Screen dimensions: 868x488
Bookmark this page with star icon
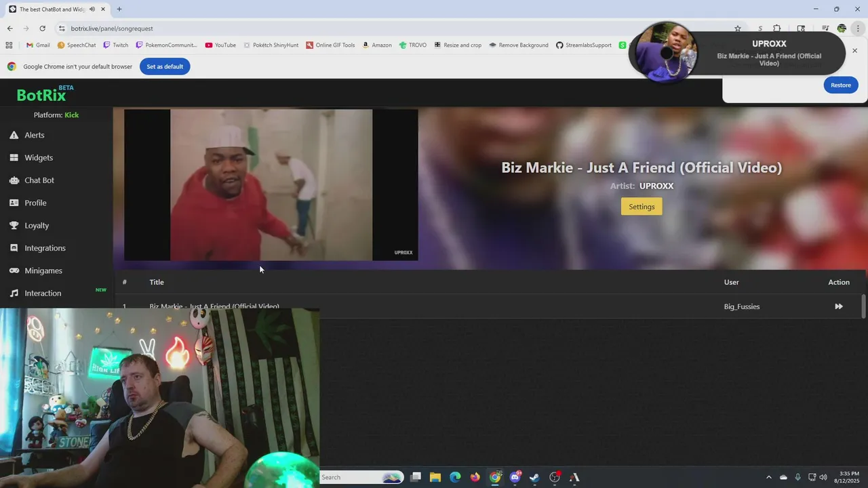[738, 28]
